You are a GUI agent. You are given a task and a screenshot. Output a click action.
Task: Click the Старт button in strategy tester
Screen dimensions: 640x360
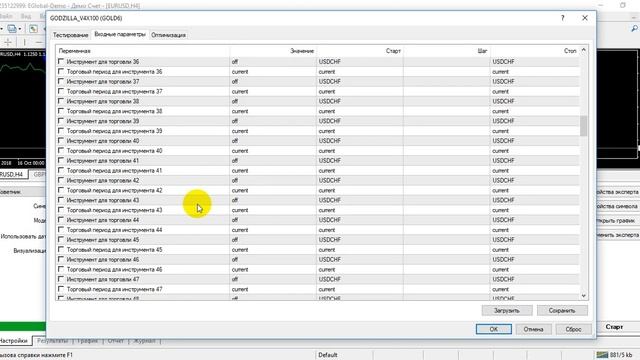[x=614, y=327]
